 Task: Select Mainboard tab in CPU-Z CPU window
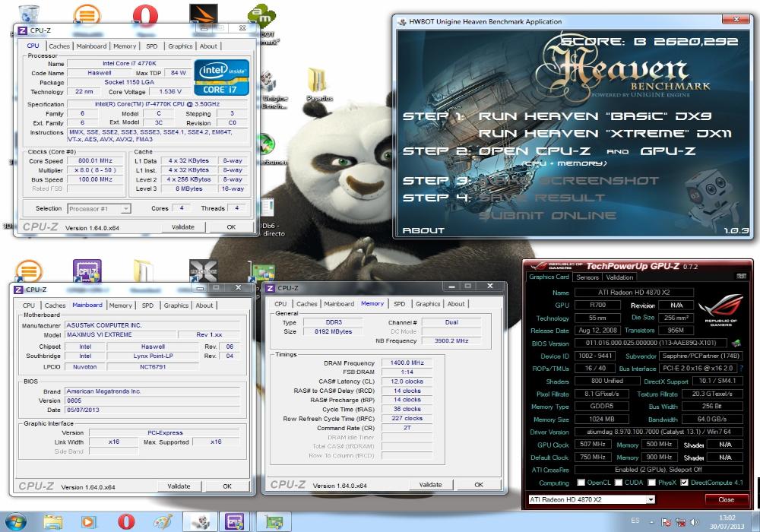click(91, 46)
